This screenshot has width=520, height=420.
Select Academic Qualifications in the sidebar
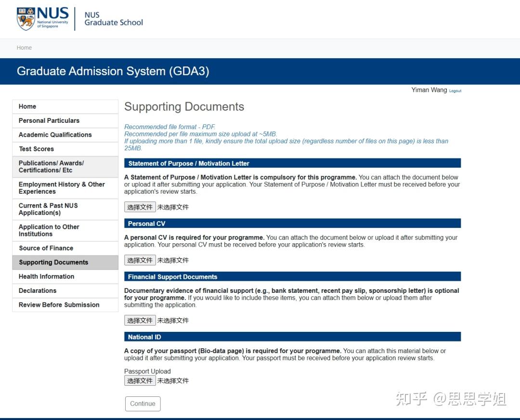click(55, 135)
